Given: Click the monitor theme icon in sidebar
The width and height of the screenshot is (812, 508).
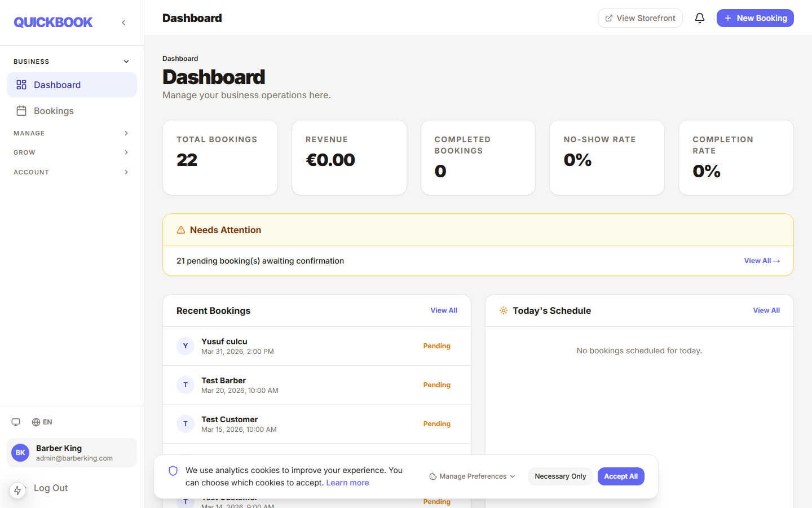Looking at the screenshot, I should 16,422.
